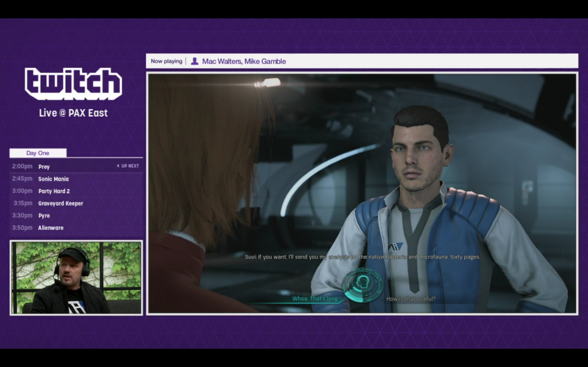Select the 3:00pm Party Hard 2 entry

tap(54, 191)
